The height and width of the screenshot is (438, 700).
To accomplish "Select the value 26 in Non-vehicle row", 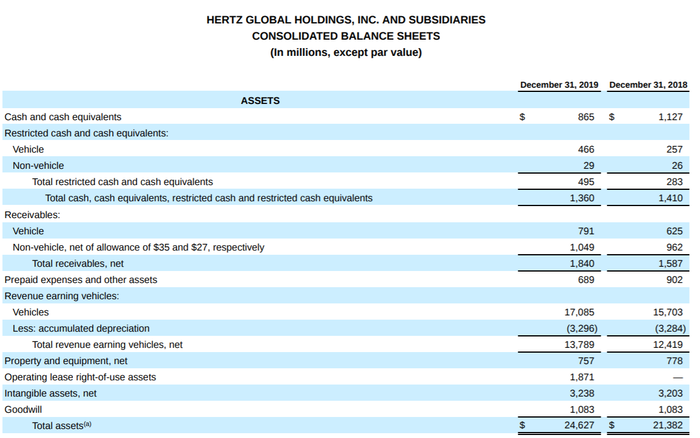I will (677, 166).
